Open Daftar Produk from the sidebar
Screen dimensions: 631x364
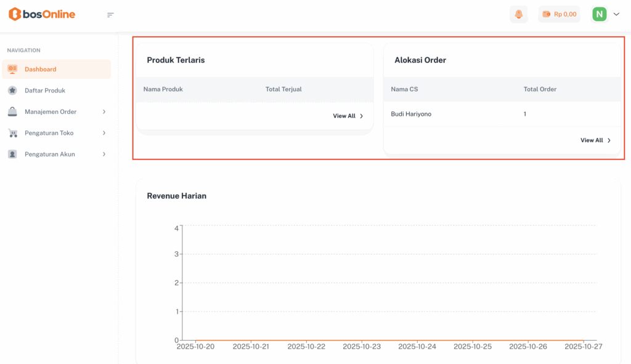pyautogui.click(x=45, y=91)
